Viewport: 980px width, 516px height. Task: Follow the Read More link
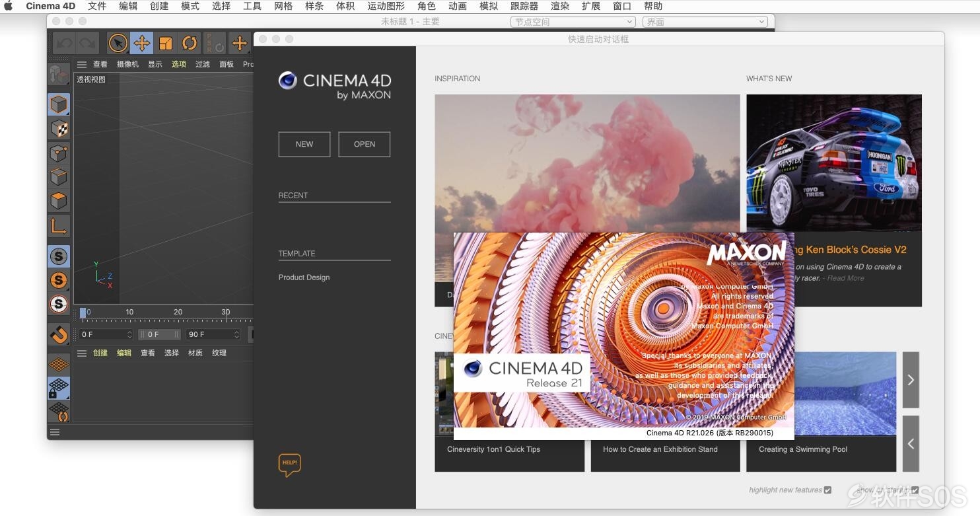tap(846, 278)
